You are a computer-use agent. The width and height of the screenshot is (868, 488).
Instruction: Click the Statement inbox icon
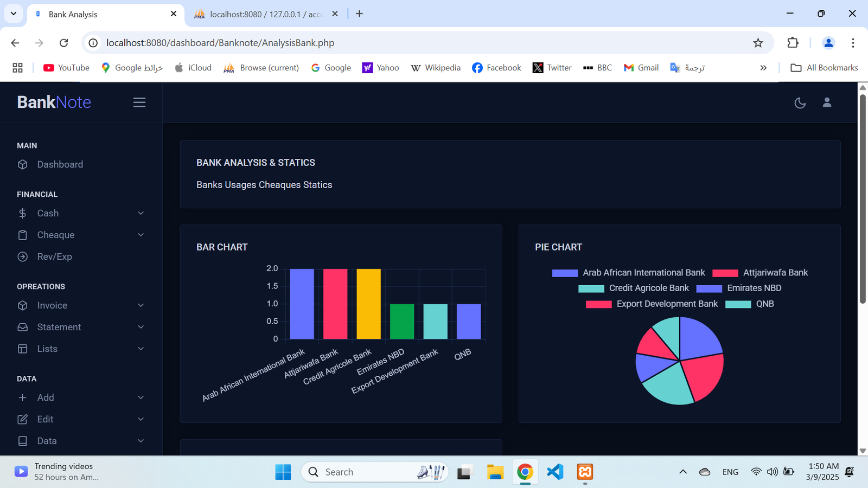23,327
